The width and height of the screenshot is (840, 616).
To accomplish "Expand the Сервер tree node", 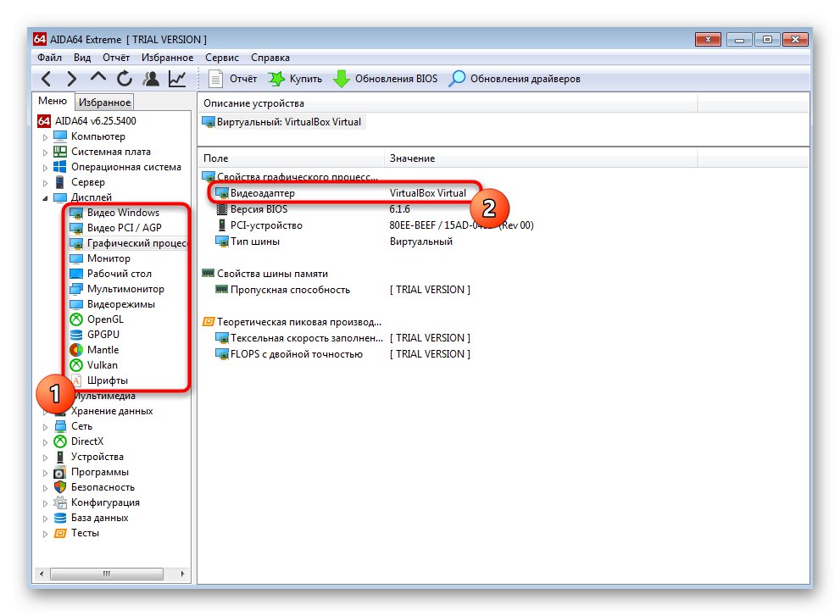I will click(45, 183).
